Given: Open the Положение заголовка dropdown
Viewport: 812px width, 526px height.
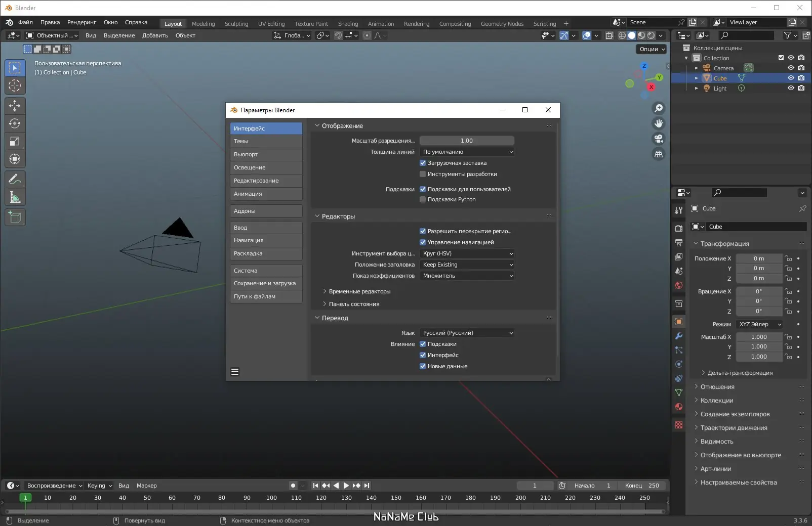Looking at the screenshot, I should click(467, 265).
